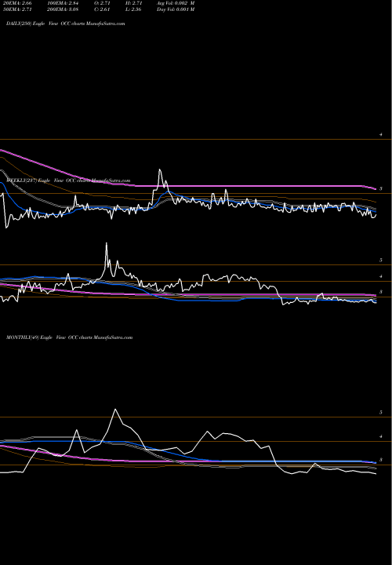Click the close price C: 2.61
The height and width of the screenshot is (565, 392).
coord(102,9)
